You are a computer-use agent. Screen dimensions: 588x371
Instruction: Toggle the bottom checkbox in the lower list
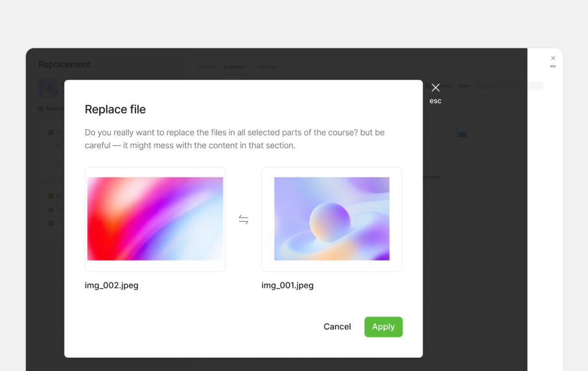click(x=51, y=223)
